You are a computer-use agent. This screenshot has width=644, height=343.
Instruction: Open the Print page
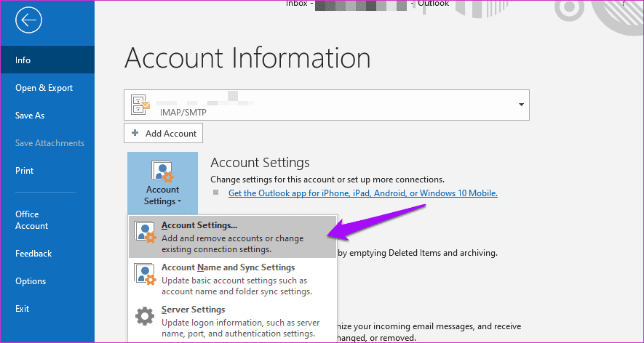[25, 171]
